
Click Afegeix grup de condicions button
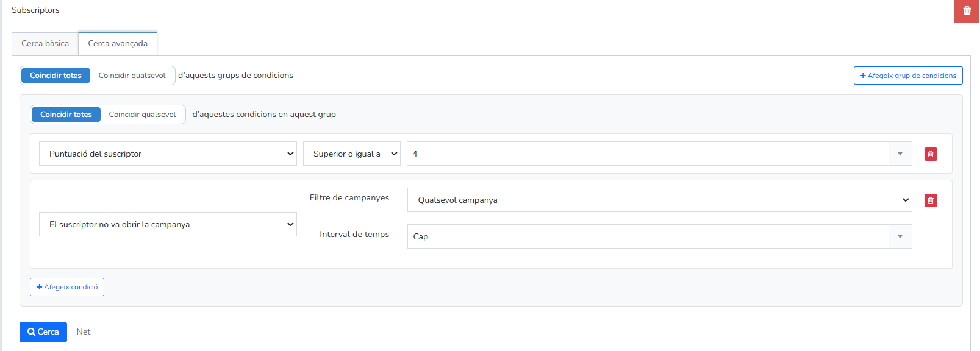pos(908,76)
